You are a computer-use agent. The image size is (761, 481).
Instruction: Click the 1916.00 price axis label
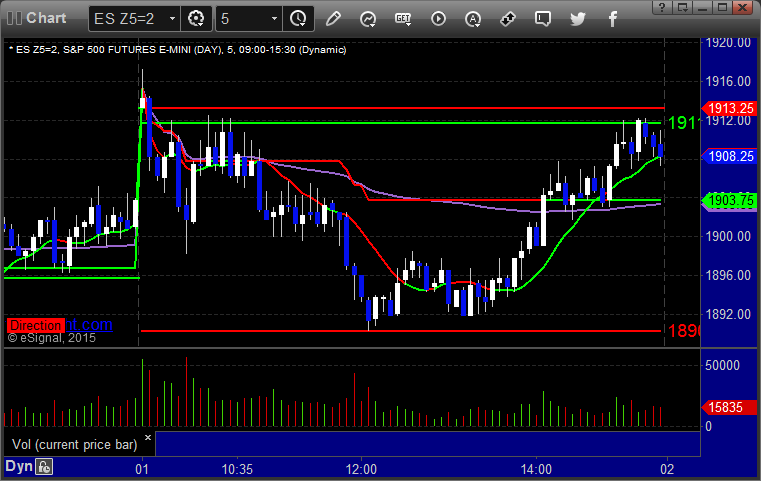point(728,81)
